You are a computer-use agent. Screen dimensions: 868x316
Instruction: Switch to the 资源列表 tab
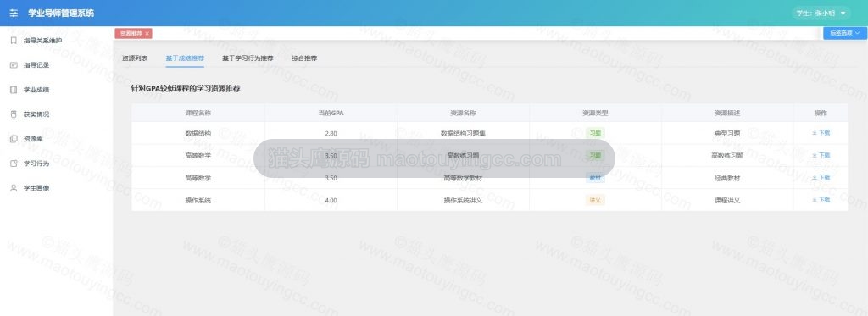click(135, 58)
